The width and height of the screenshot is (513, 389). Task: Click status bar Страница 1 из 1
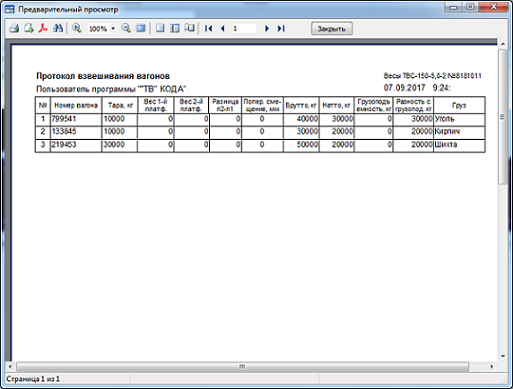click(33, 379)
